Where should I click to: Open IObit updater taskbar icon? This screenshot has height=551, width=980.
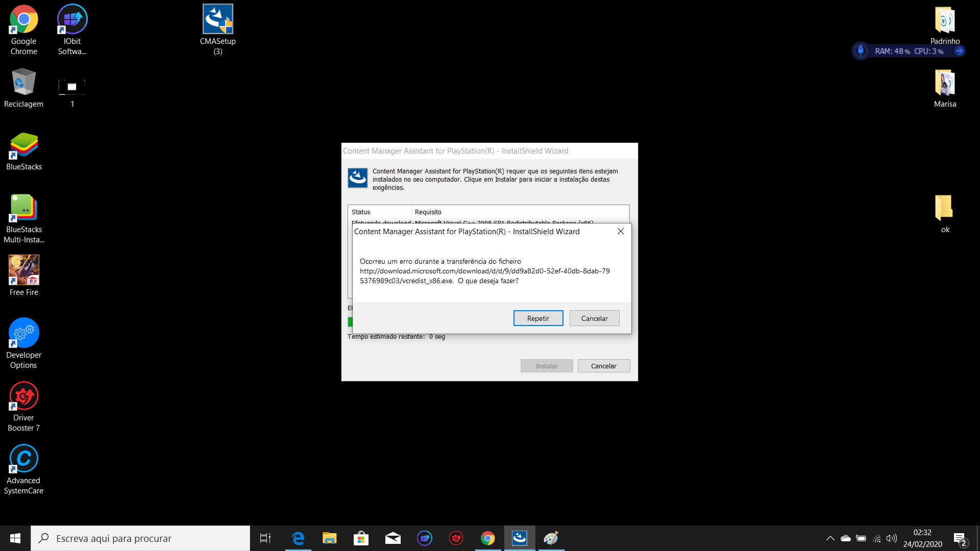coord(425,538)
